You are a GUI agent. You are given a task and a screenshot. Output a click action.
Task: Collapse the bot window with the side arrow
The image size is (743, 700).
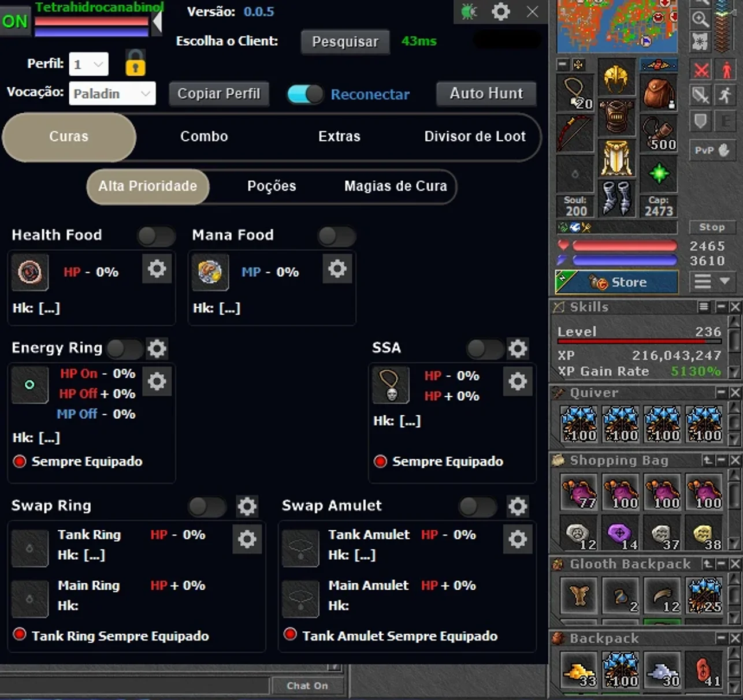[x=157, y=21]
